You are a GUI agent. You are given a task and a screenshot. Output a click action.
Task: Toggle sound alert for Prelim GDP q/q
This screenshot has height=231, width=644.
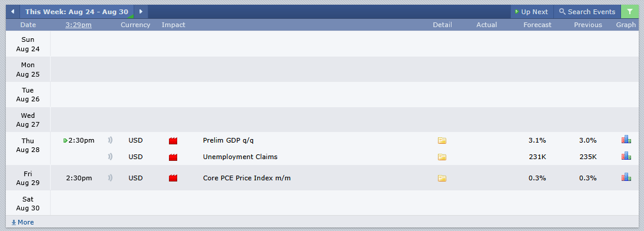tap(110, 141)
